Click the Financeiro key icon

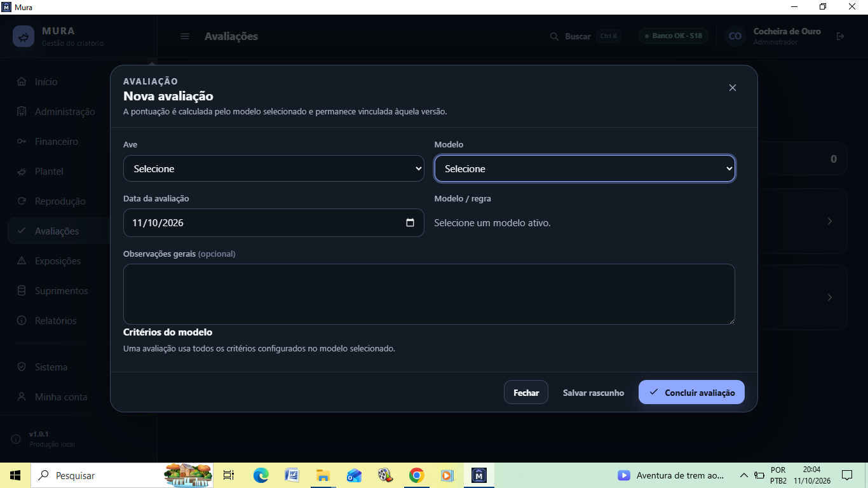[x=22, y=142]
